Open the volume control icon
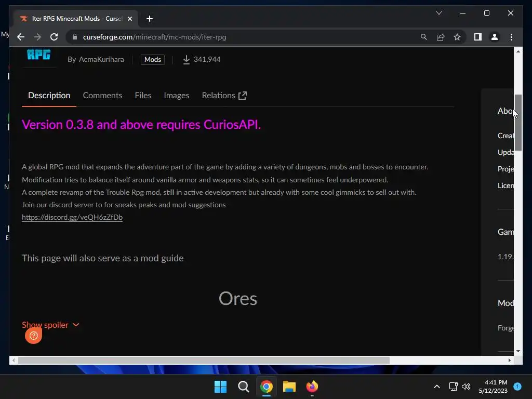Image resolution: width=532 pixels, height=399 pixels. (466, 387)
